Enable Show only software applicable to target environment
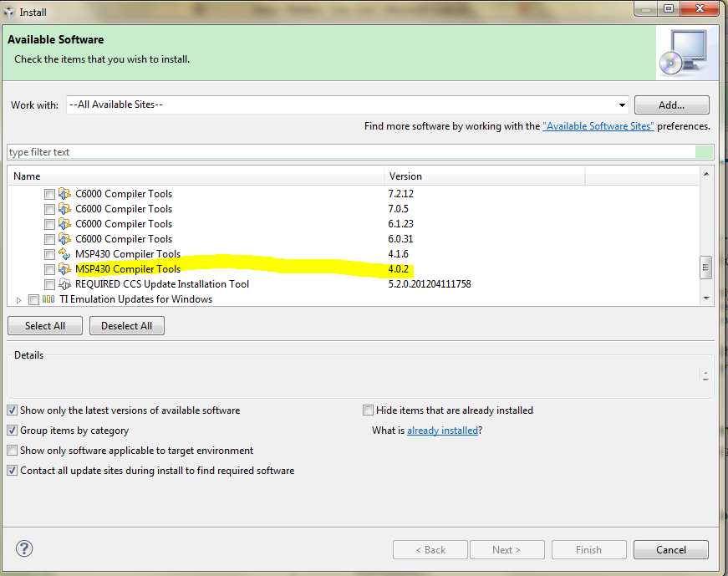728x576 pixels. (12, 450)
